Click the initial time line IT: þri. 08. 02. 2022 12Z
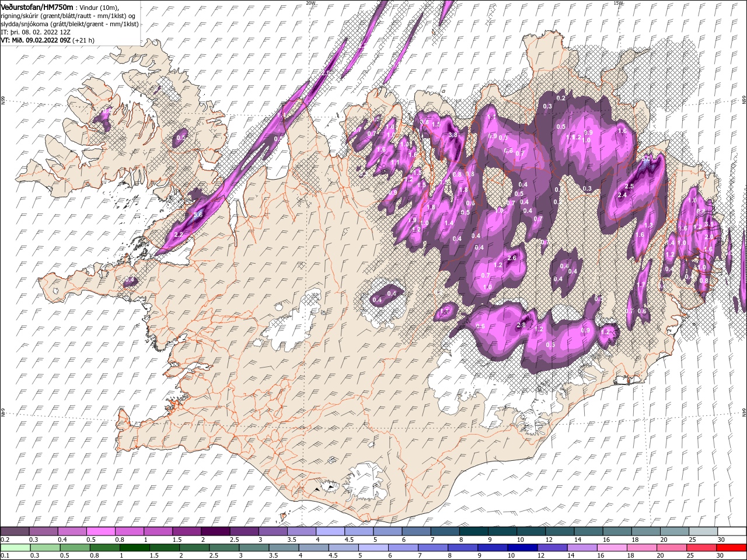Image resolution: width=747 pixels, height=560 pixels. point(36,32)
